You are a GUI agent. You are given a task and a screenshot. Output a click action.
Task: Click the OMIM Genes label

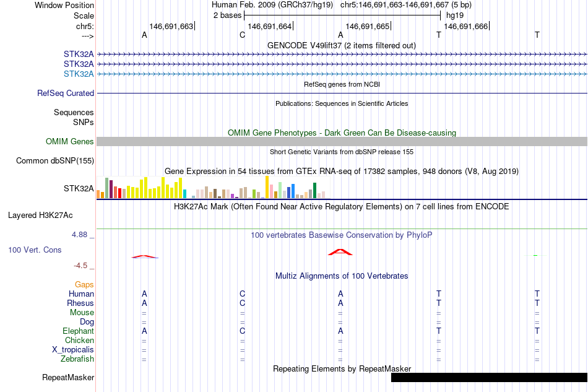pyautogui.click(x=69, y=141)
